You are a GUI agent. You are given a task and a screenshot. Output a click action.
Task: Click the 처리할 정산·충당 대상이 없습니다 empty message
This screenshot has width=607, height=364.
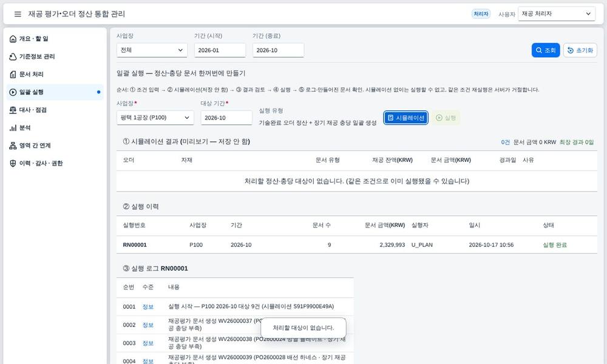pyautogui.click(x=356, y=181)
